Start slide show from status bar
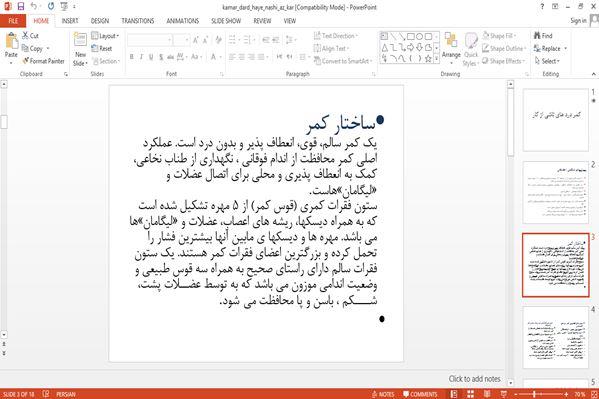This screenshot has height=399, width=599. [x=504, y=394]
